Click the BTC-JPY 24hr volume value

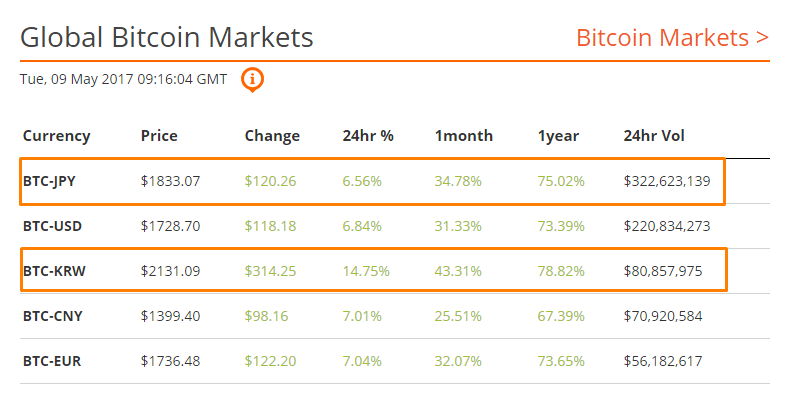tap(666, 181)
